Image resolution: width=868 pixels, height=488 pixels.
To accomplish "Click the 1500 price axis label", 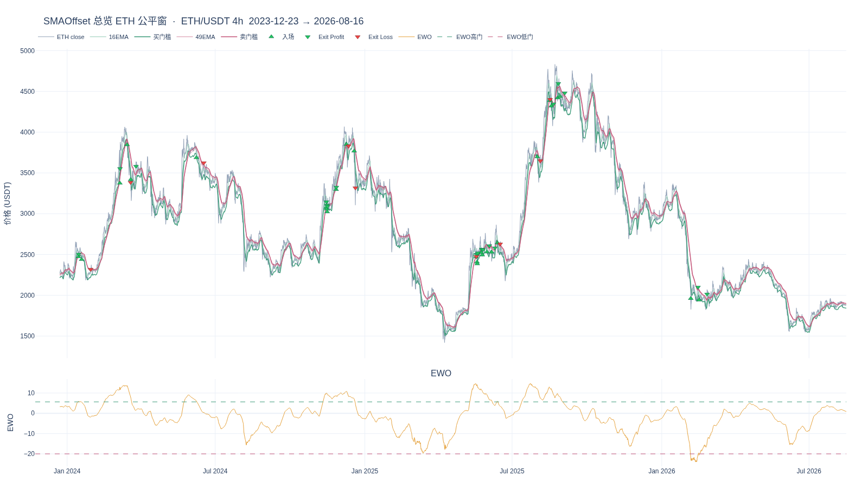I will [27, 336].
